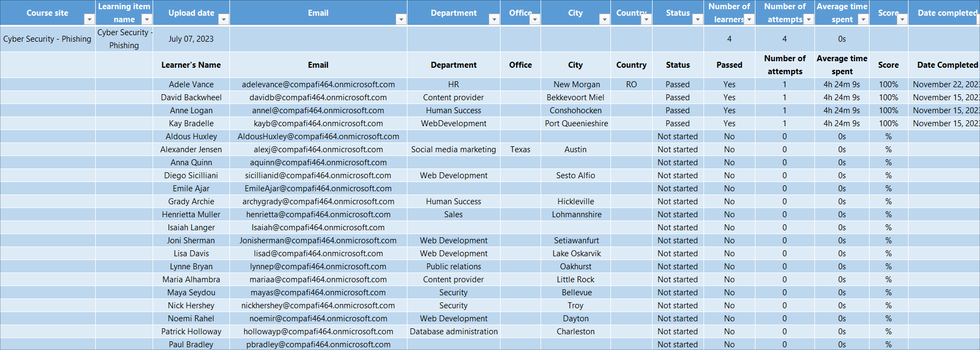Image resolution: width=980 pixels, height=350 pixels.
Task: Open the Office column filter dropdown
Action: [535, 20]
